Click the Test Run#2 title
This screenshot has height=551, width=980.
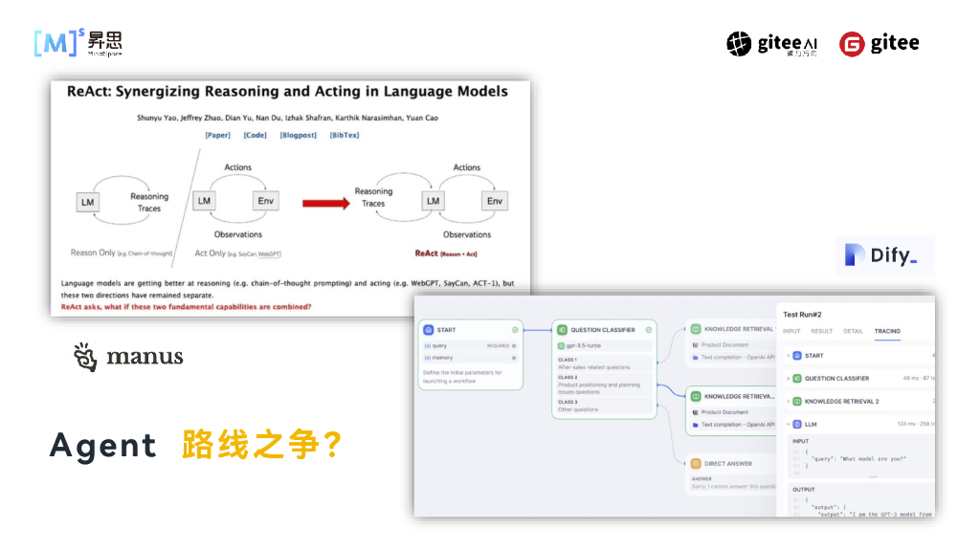pyautogui.click(x=802, y=314)
